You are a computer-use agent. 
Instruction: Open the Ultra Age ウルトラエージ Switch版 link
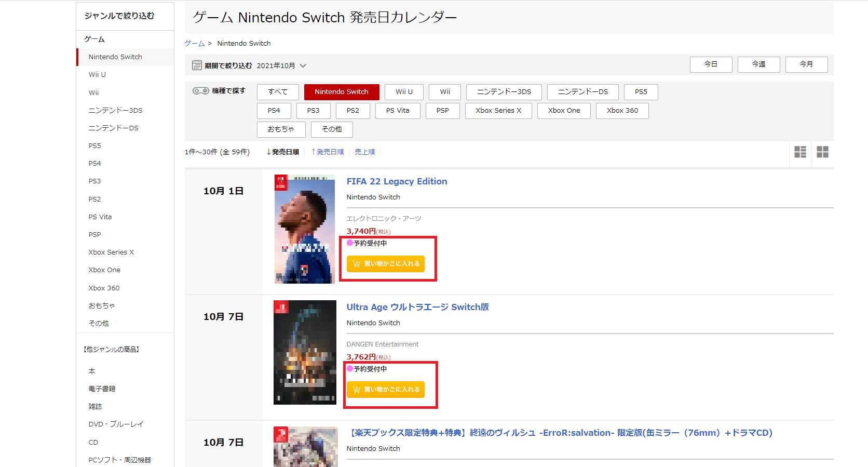418,307
